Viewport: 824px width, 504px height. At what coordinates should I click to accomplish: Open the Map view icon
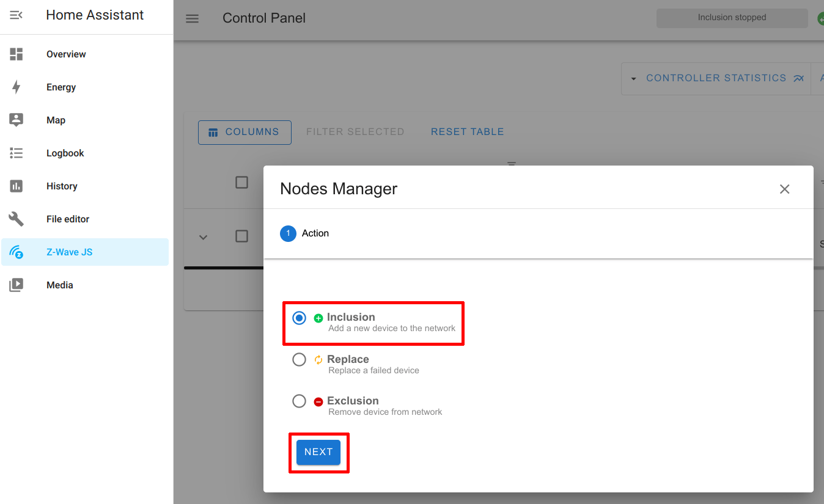tap(17, 120)
